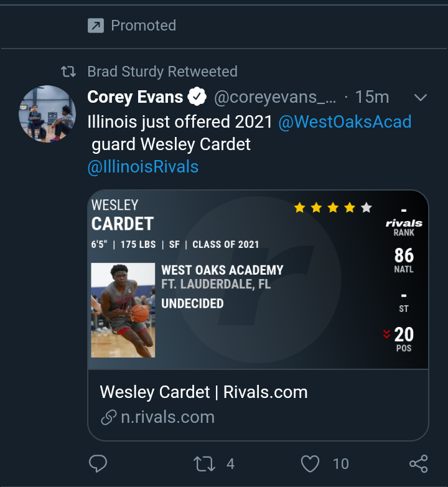Open the @IllinoisRivals mention

click(142, 167)
